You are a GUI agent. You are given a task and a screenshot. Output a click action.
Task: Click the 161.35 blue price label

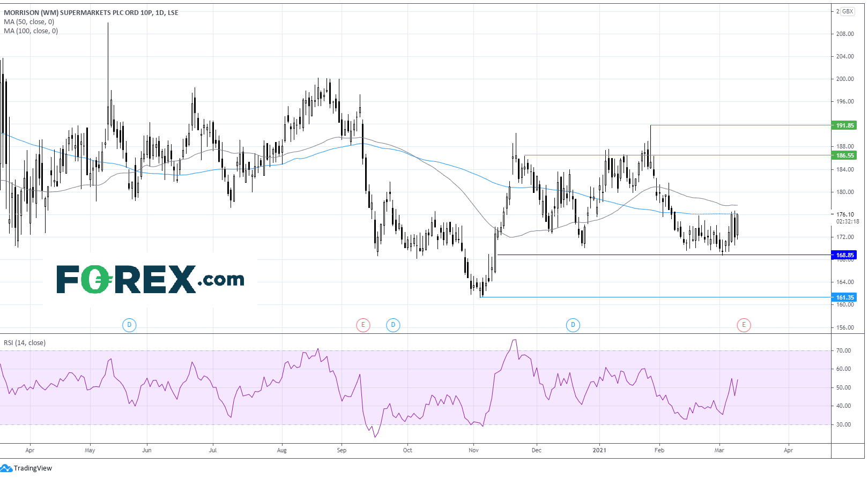pyautogui.click(x=844, y=297)
